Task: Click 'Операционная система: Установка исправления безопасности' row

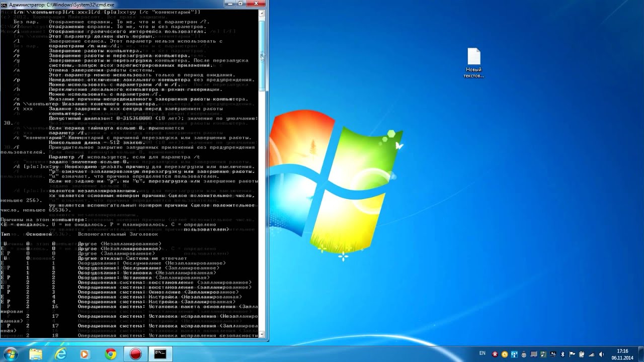Action: (x=168, y=335)
